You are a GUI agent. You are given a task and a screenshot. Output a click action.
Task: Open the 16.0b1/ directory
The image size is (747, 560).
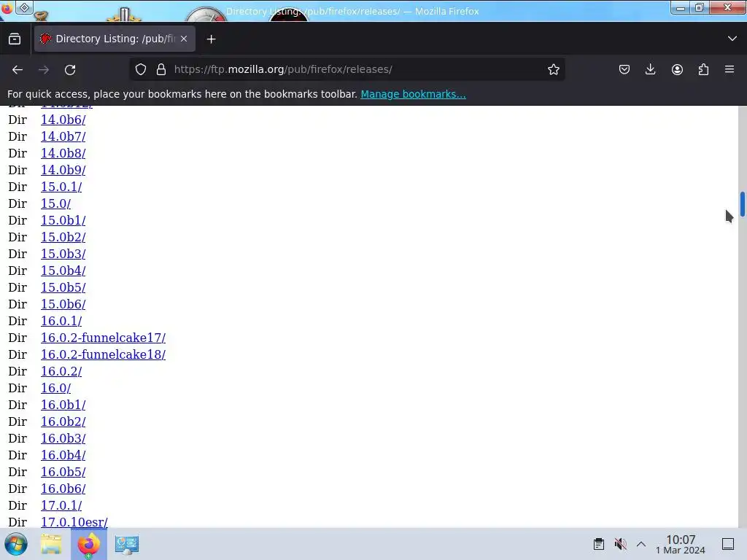(x=63, y=405)
